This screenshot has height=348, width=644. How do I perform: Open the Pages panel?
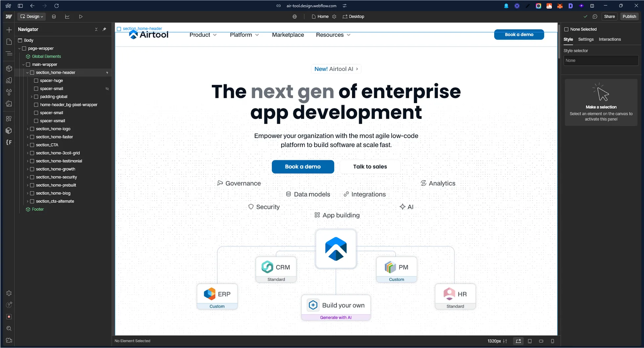pos(9,42)
